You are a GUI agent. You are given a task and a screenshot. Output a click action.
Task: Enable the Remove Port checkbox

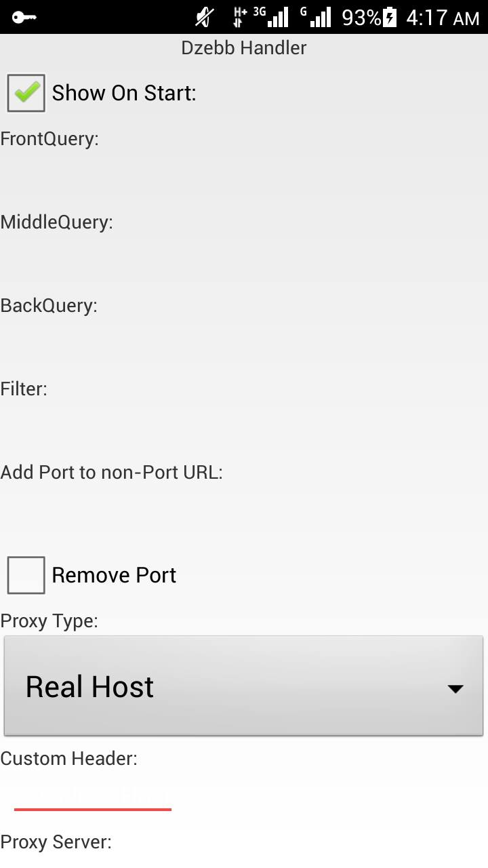26,575
